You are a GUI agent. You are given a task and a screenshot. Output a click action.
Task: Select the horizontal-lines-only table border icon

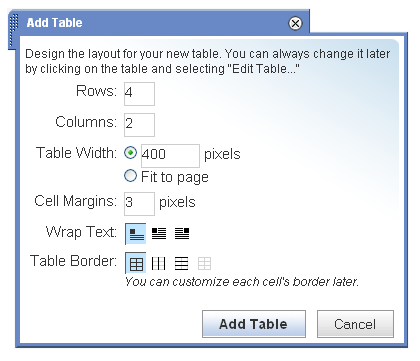(182, 264)
